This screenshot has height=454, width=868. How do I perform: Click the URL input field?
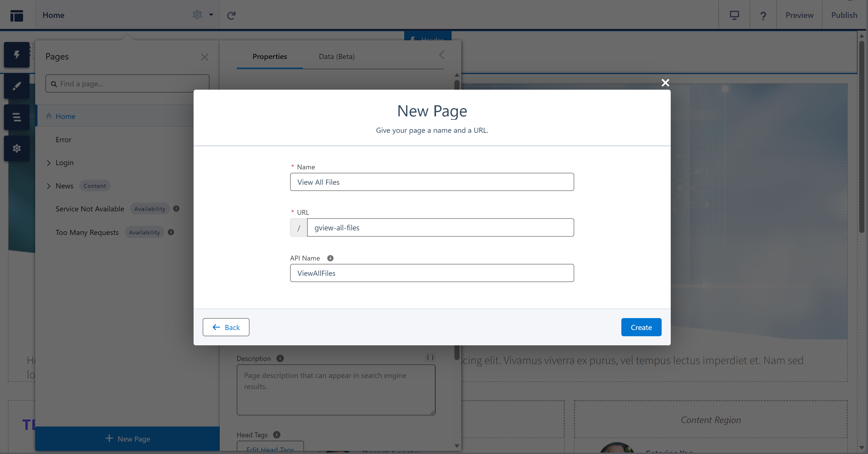(441, 227)
